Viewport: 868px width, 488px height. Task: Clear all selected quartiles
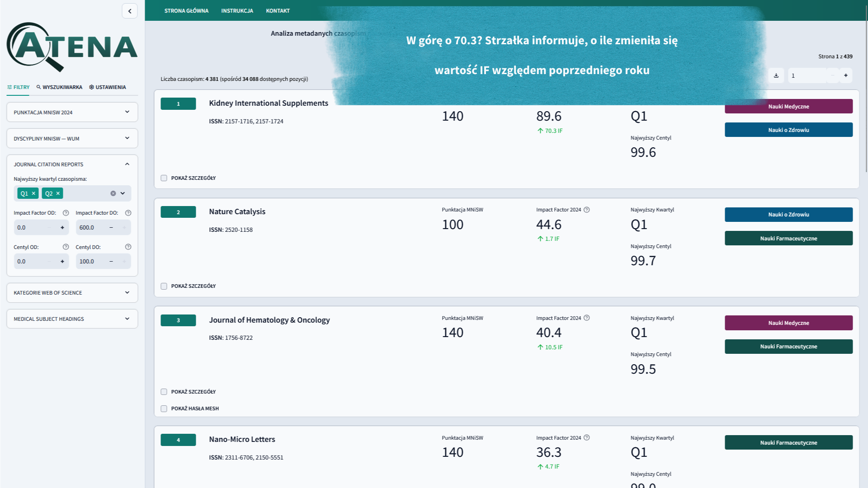point(113,193)
